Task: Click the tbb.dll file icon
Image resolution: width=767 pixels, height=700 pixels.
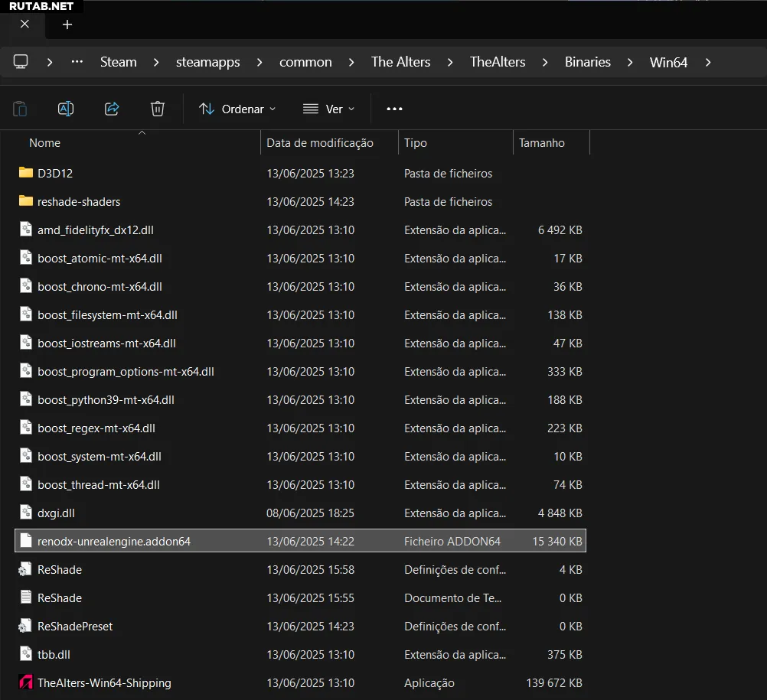Action: [26, 654]
